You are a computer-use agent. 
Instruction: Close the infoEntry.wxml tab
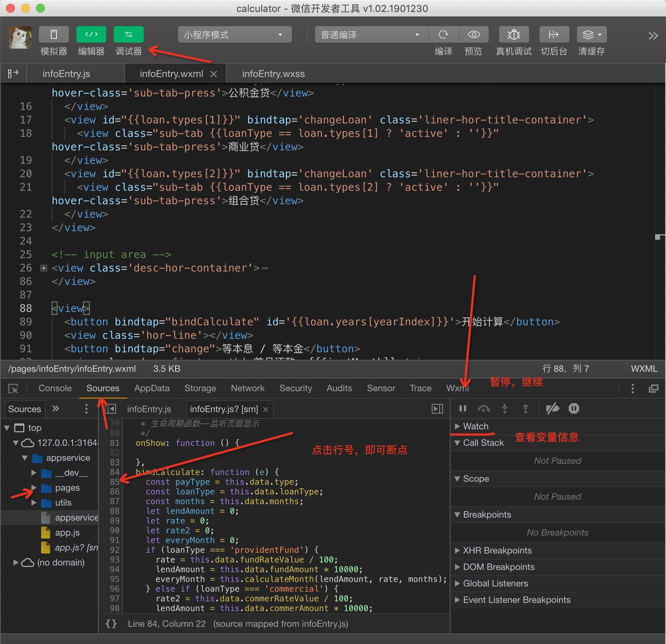(x=214, y=74)
